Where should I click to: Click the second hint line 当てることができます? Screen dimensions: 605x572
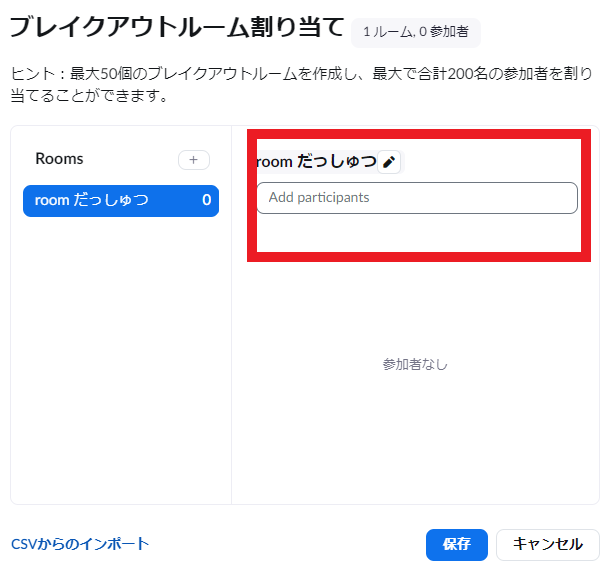(x=85, y=97)
